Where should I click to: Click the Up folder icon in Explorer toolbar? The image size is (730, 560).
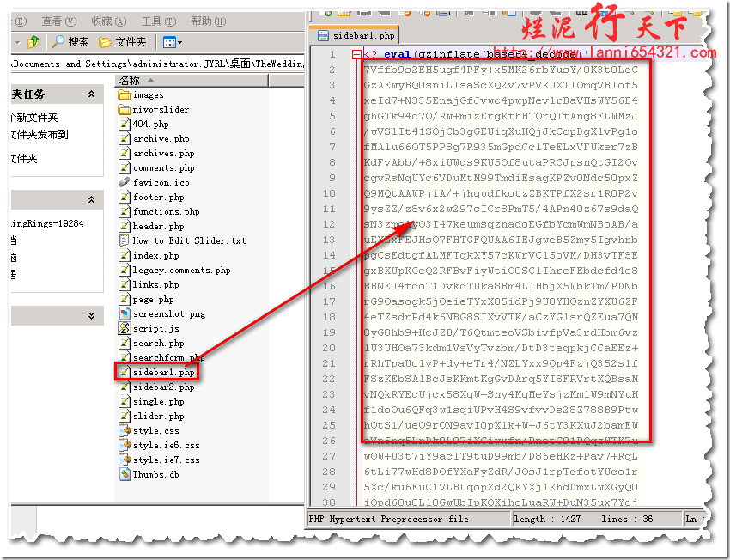tap(33, 42)
